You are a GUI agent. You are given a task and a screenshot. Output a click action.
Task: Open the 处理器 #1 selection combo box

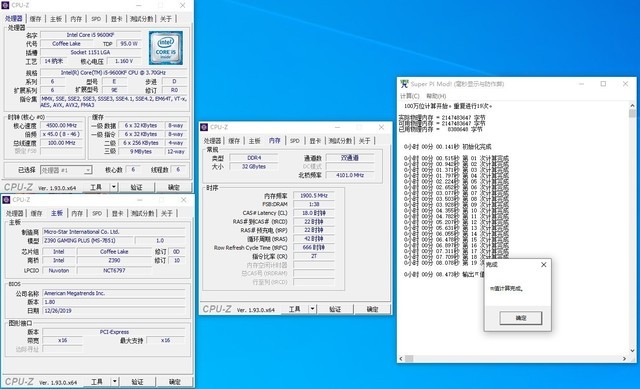[x=66, y=170]
